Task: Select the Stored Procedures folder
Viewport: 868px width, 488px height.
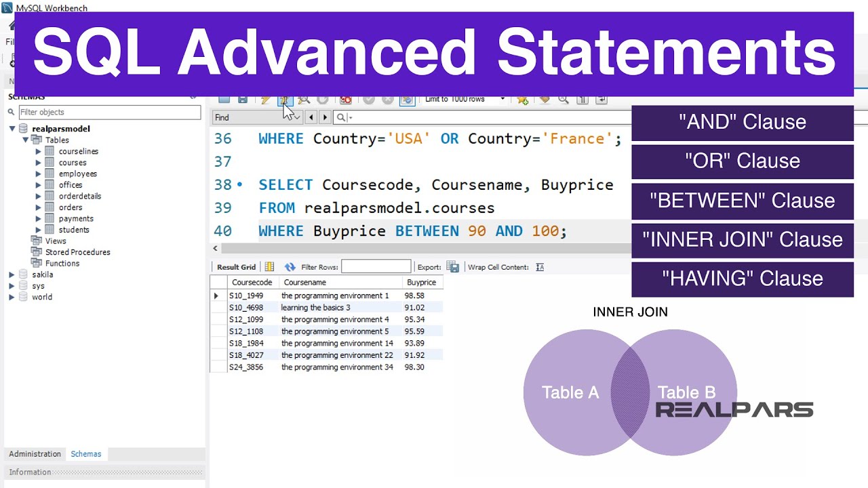Action: click(x=77, y=252)
